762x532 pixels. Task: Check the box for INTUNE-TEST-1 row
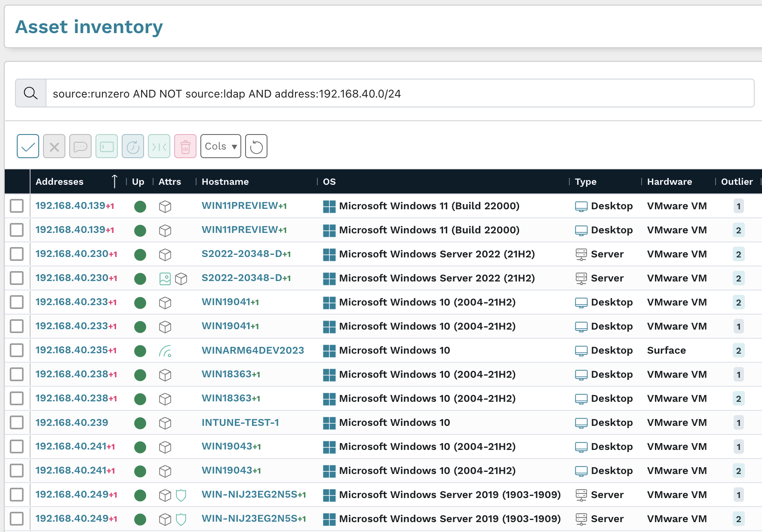[x=17, y=422]
